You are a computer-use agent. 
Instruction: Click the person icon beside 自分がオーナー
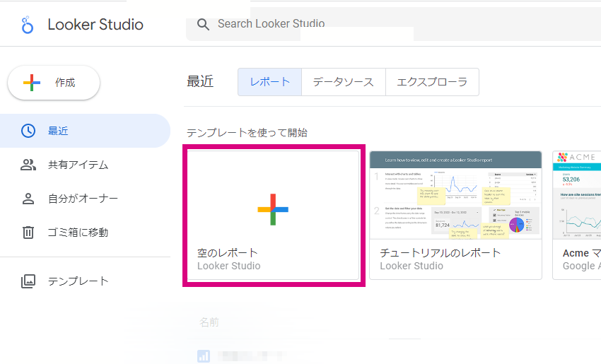point(28,199)
